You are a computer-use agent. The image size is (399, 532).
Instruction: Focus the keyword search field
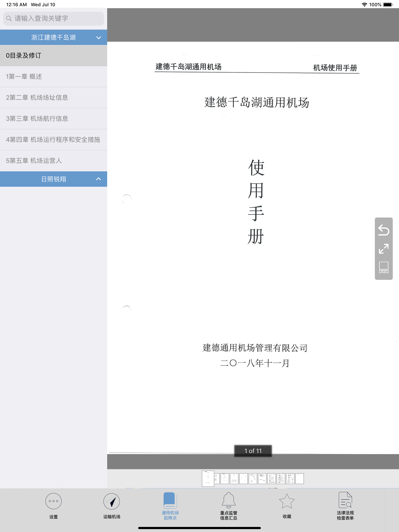(53, 18)
